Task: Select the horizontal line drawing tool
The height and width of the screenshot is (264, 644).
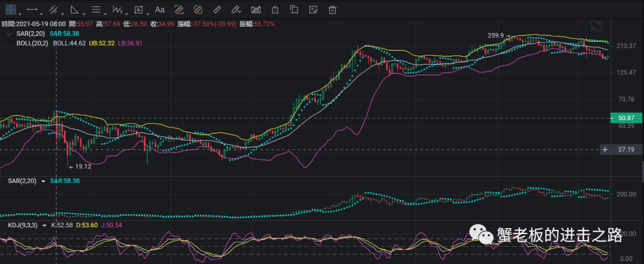Action: (32, 9)
